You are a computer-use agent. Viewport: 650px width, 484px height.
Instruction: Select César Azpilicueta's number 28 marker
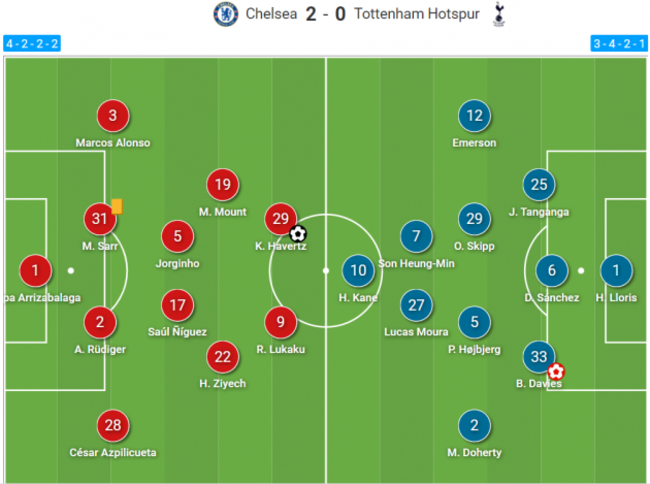[x=113, y=425]
